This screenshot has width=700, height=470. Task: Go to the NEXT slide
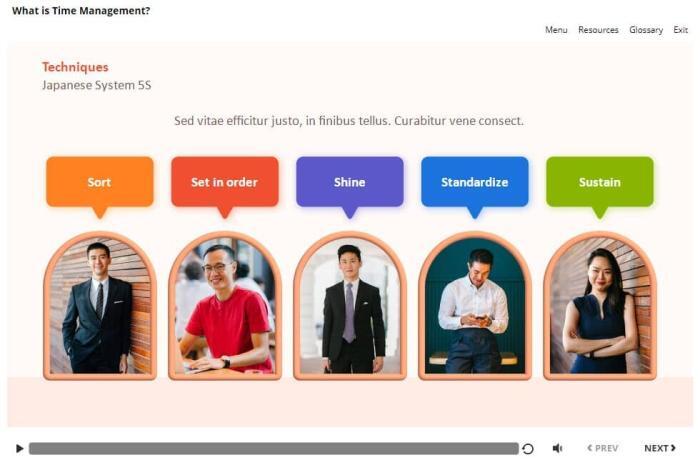point(660,448)
